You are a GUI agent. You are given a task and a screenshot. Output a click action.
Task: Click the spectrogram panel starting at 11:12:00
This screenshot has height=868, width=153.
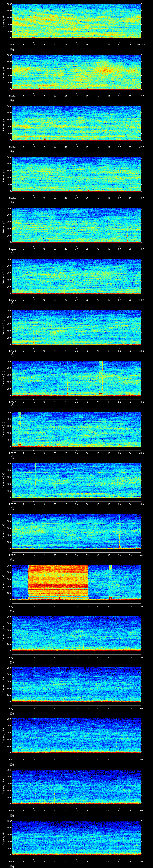[x=76, y=685]
